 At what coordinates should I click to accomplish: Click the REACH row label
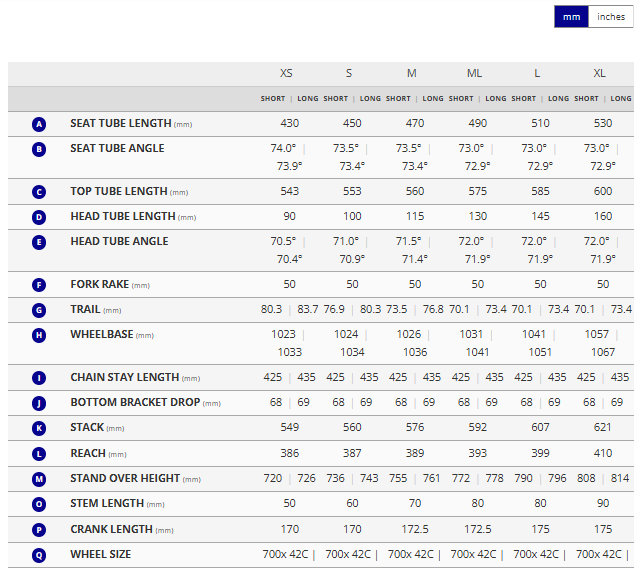click(x=87, y=454)
